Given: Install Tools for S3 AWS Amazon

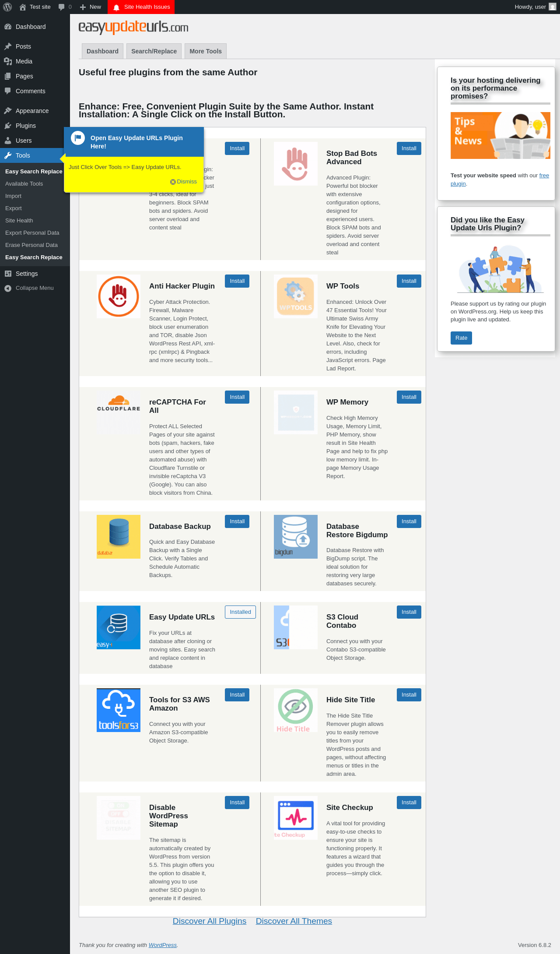Looking at the screenshot, I should tap(237, 695).
